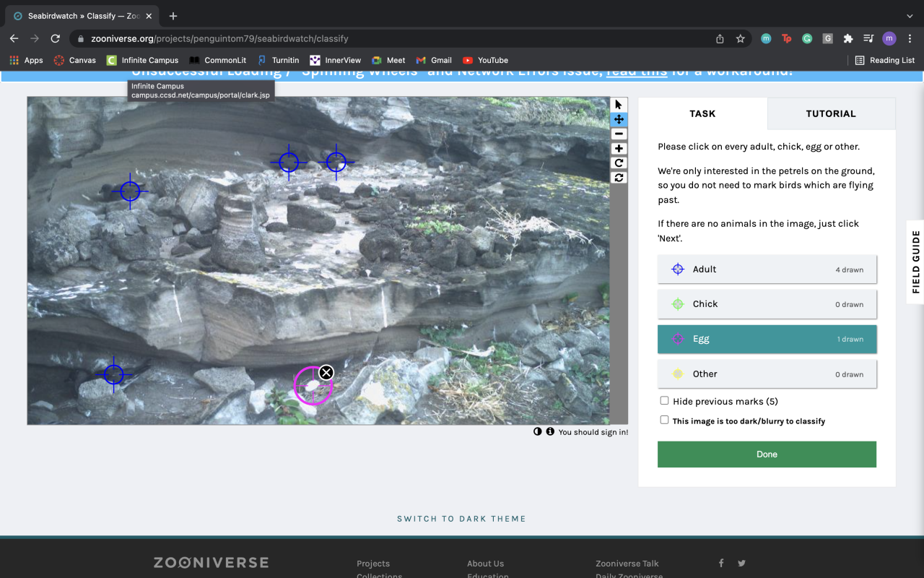
Task: Open subject info metadata icon
Action: [x=550, y=431]
